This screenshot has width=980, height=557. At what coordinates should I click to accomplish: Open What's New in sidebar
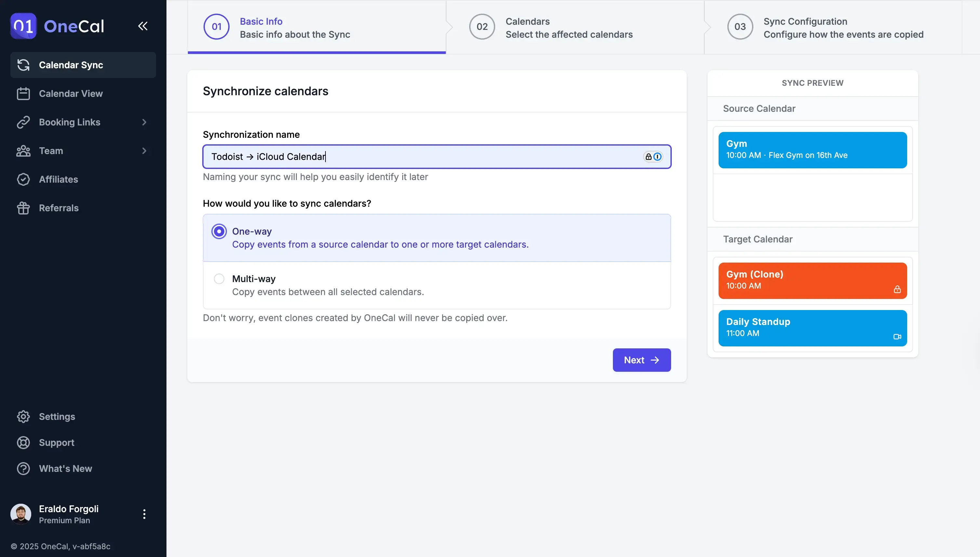[x=65, y=469]
